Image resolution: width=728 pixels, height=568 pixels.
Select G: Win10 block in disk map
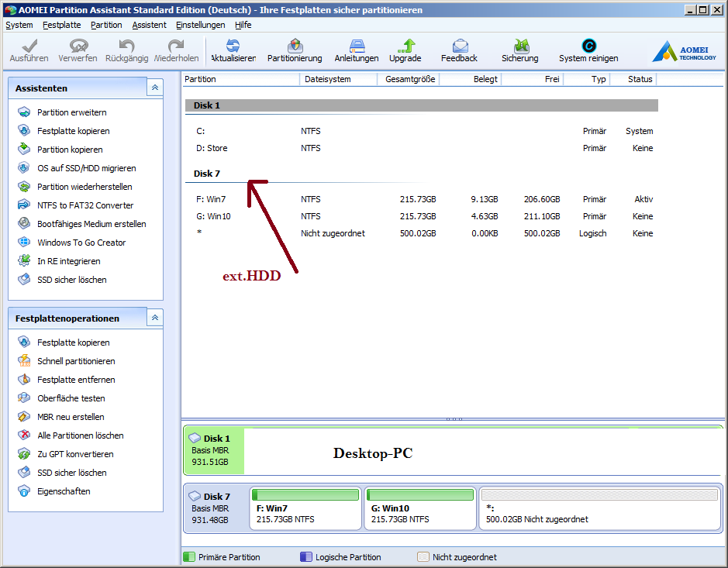(420, 508)
